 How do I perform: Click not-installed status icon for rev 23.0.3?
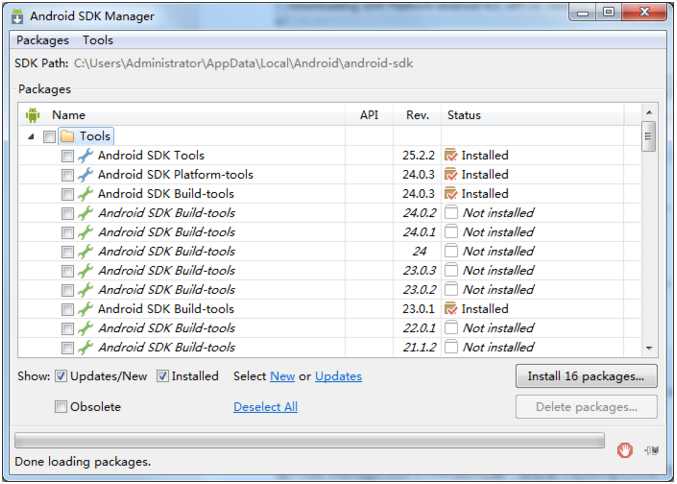[x=451, y=270]
